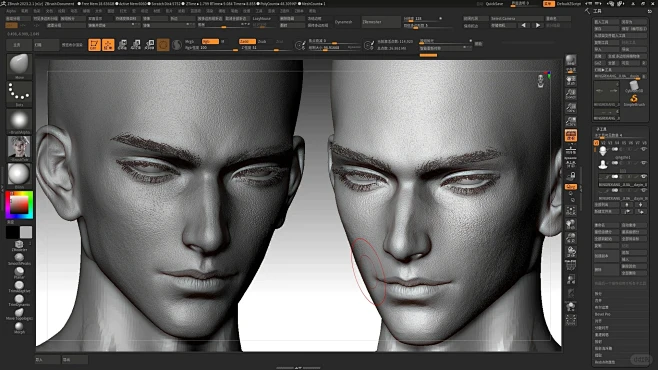The height and width of the screenshot is (370, 658).
Task: Open the material sphere selector
Action: [19, 175]
